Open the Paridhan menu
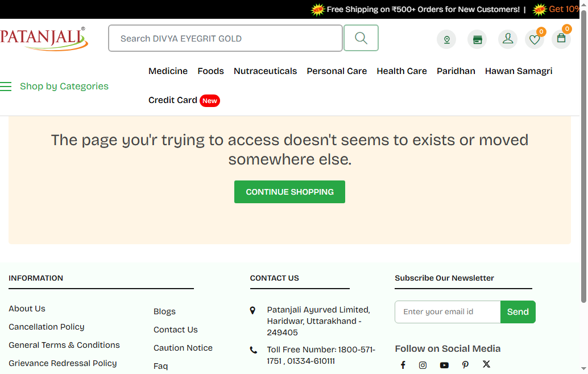 pos(456,71)
